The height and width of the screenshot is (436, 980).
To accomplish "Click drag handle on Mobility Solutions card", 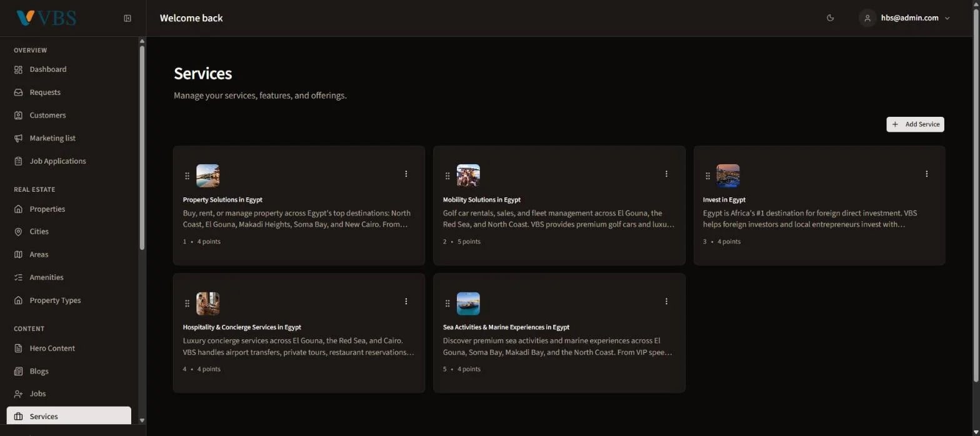I will (447, 176).
